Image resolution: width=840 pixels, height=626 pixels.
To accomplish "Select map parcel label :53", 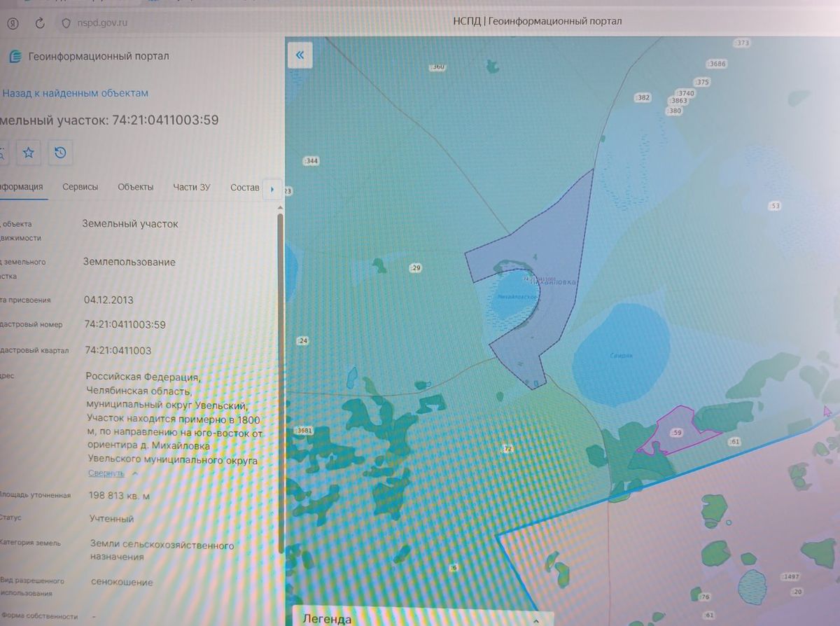I will (774, 206).
